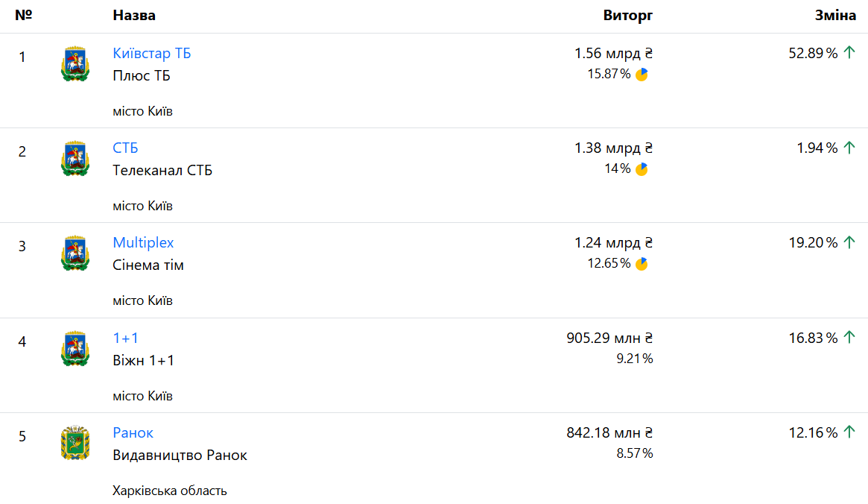Screen dimensions: 868x504
Task: Sort by the Зміна column header
Action: [835, 16]
